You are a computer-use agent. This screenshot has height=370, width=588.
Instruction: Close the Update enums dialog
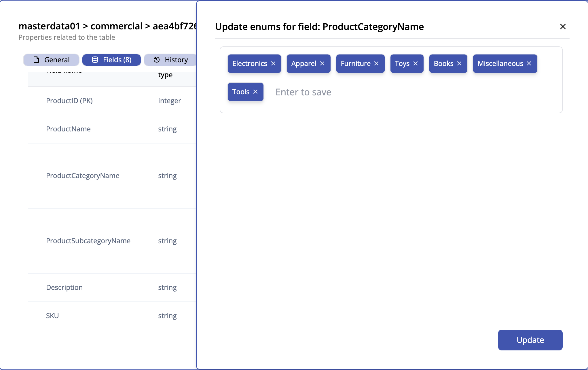coord(563,27)
